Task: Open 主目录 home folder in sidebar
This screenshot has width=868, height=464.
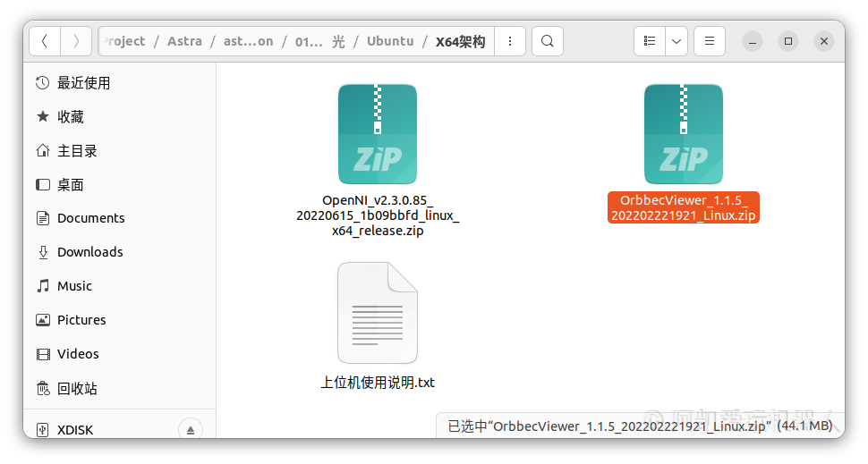Action: [119, 151]
